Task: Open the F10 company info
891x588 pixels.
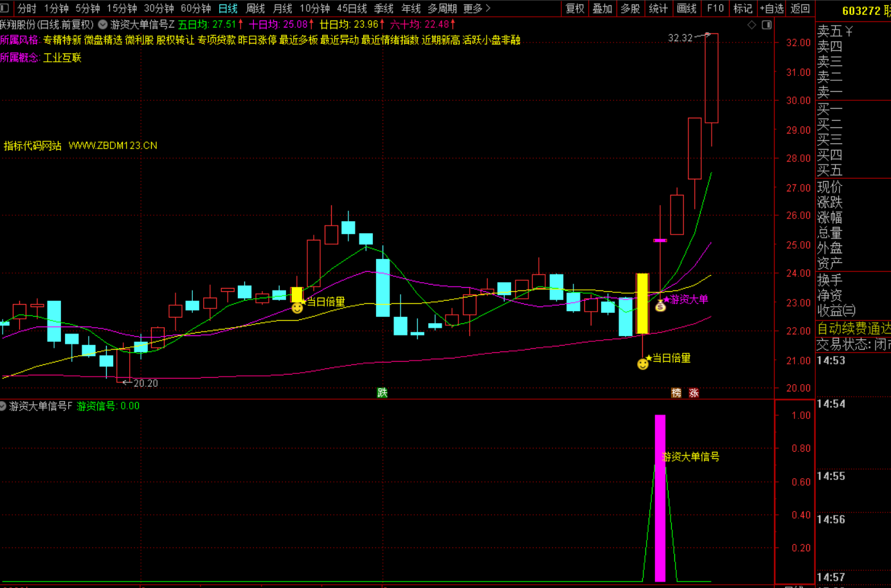Action: (715, 8)
